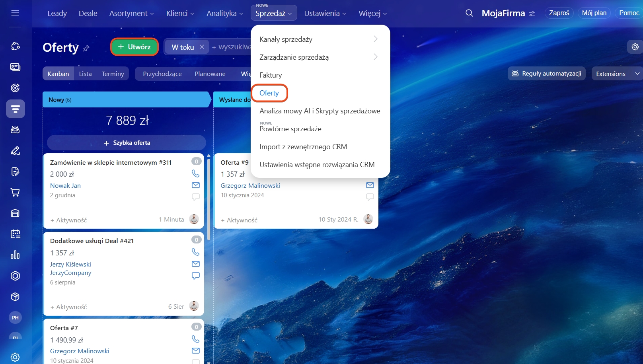
Task: Open the Nowak Jan contact link
Action: click(x=65, y=185)
